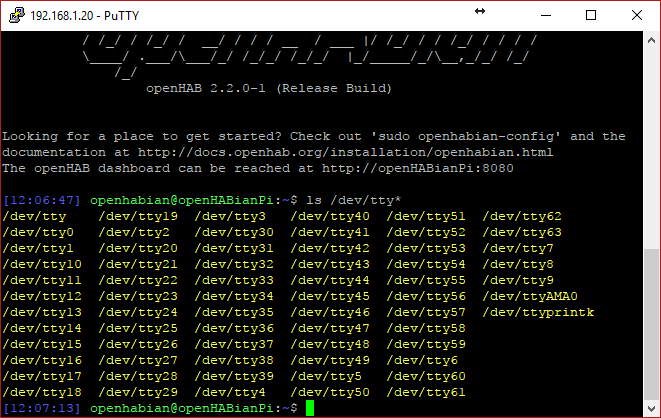This screenshot has height=418, width=661.
Task: Maximize the PuTTY window
Action: tap(591, 15)
